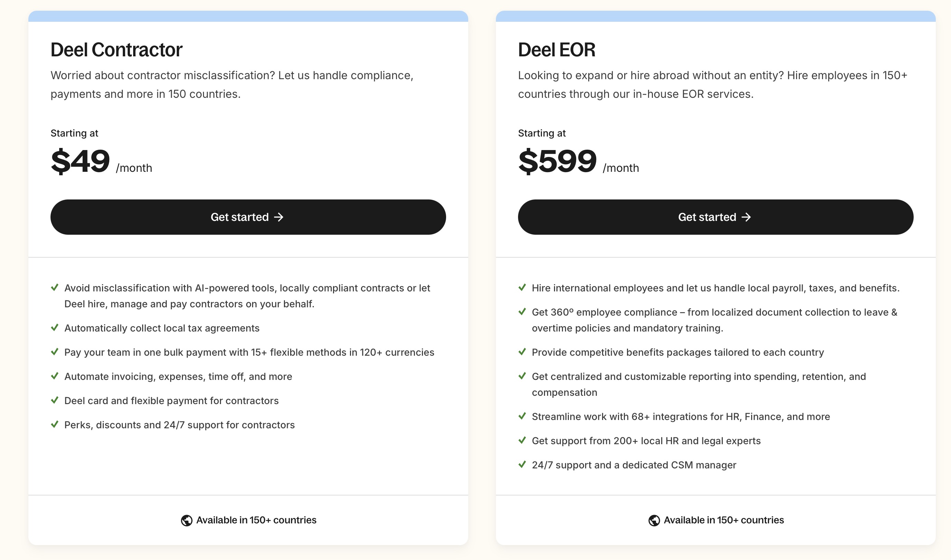This screenshot has height=560, width=951.
Task: Click the checkmark beside Deel card flexible payment feature
Action: [55, 400]
